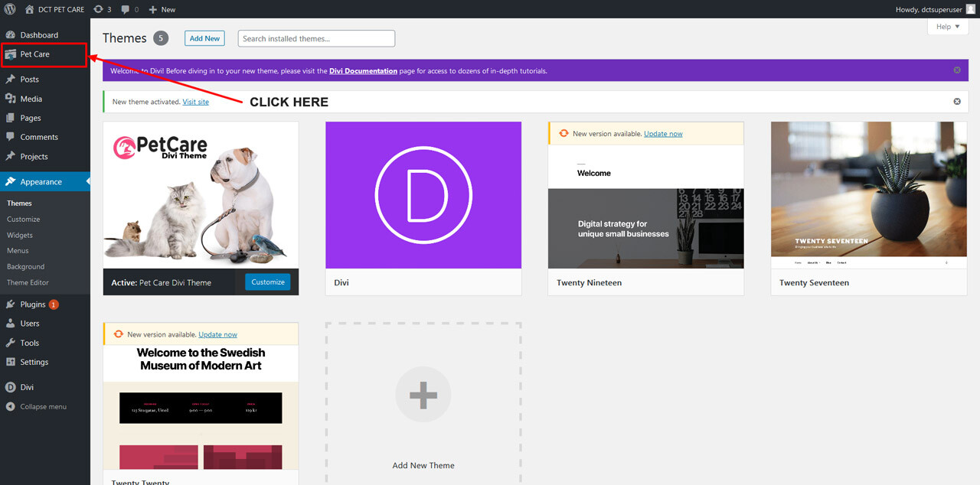
Task: Dismiss the New theme activated notice
Action: click(957, 102)
